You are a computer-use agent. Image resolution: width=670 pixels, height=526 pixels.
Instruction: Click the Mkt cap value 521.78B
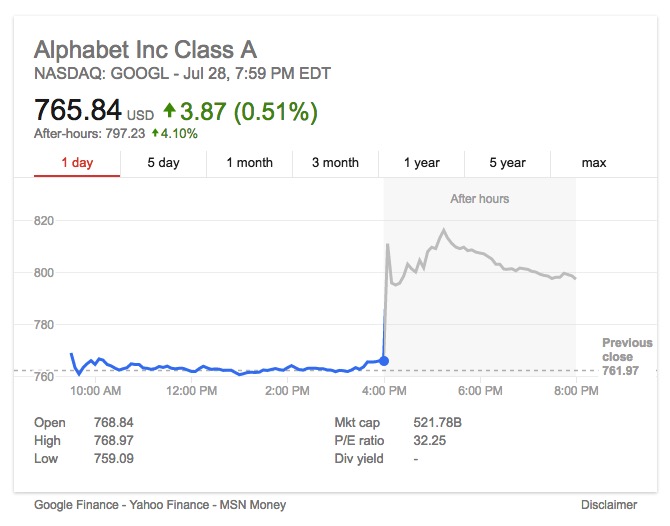(x=437, y=423)
